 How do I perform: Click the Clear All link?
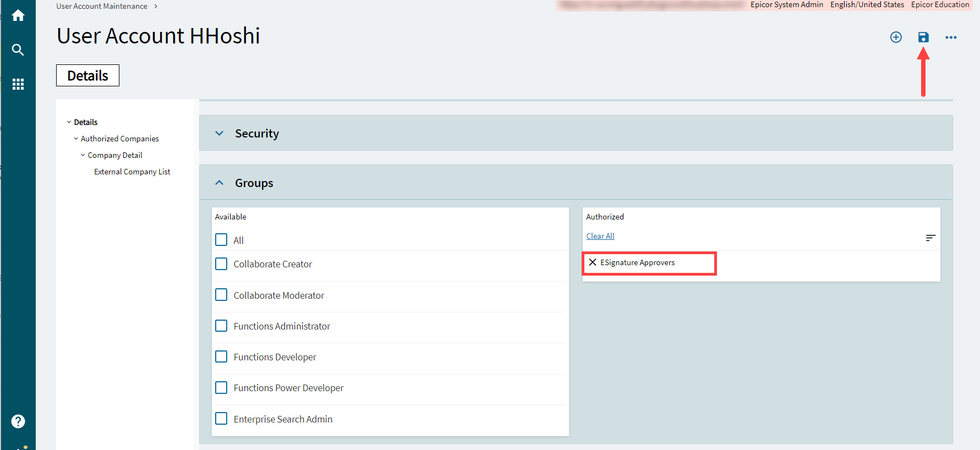pyautogui.click(x=600, y=236)
